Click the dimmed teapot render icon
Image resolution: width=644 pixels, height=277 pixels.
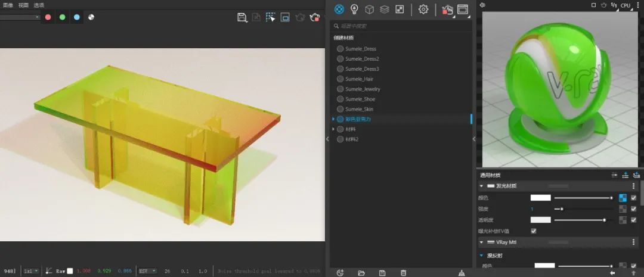(300, 17)
